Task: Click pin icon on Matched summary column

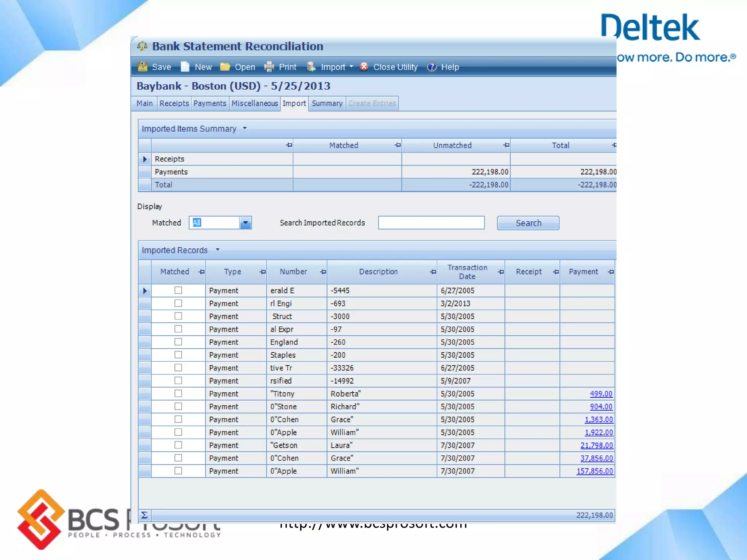Action: tap(398, 145)
